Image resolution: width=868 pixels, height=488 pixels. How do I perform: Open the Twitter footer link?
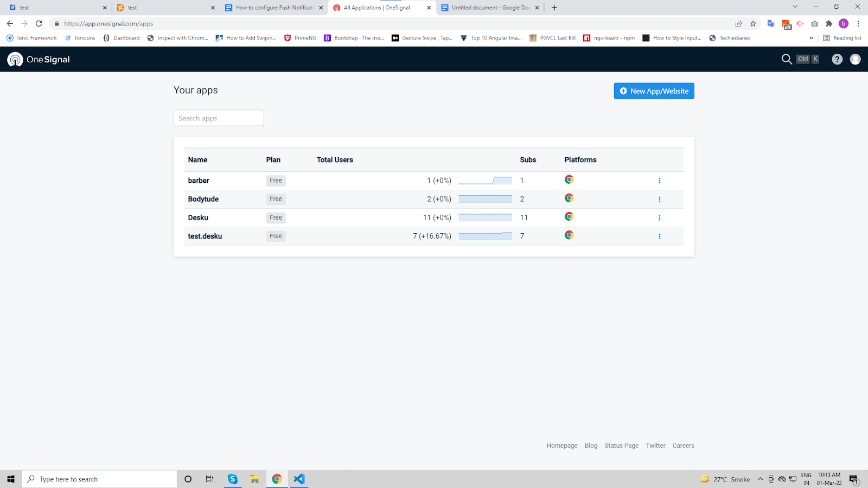(x=655, y=446)
